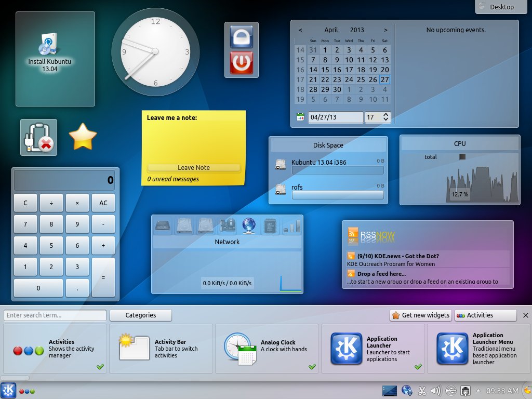Open the Klipper scissors tray icon
The height and width of the screenshot is (399, 532).
point(422,390)
